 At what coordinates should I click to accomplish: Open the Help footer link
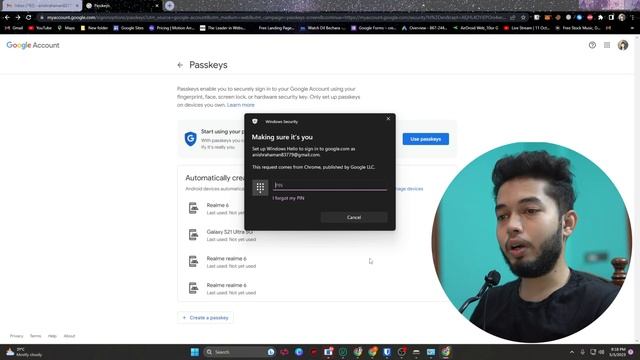click(52, 336)
